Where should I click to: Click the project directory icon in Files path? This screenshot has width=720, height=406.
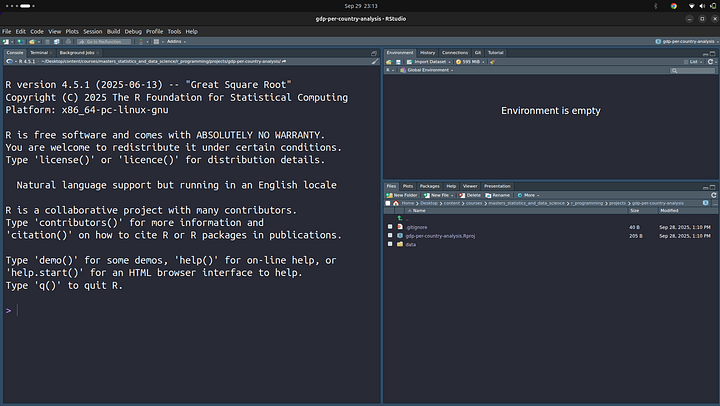point(705,203)
